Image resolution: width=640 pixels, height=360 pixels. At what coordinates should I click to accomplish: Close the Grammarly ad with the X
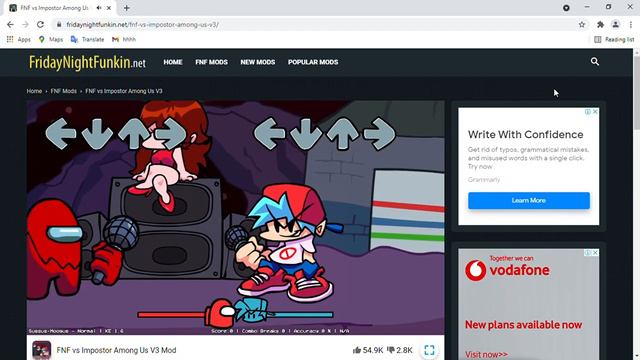pos(596,111)
